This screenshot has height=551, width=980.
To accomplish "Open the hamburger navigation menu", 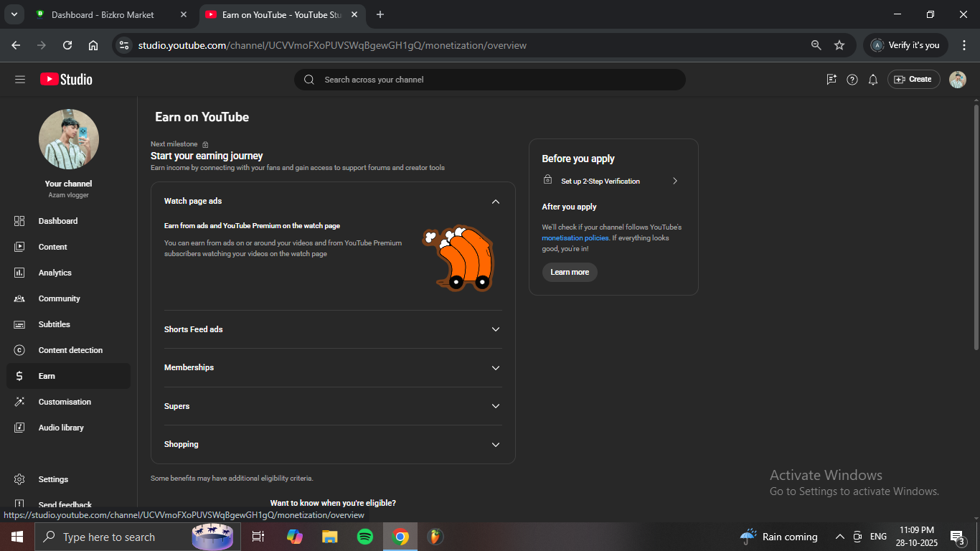I will pyautogui.click(x=20, y=80).
